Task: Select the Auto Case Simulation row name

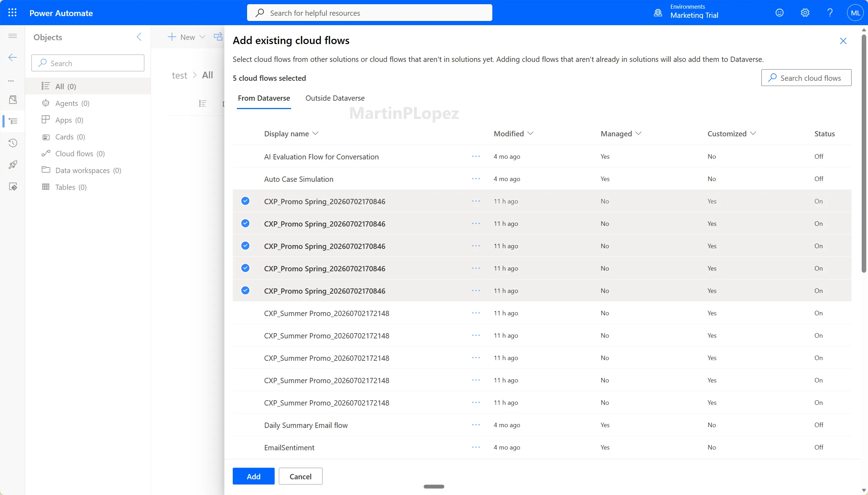Action: pyautogui.click(x=298, y=179)
